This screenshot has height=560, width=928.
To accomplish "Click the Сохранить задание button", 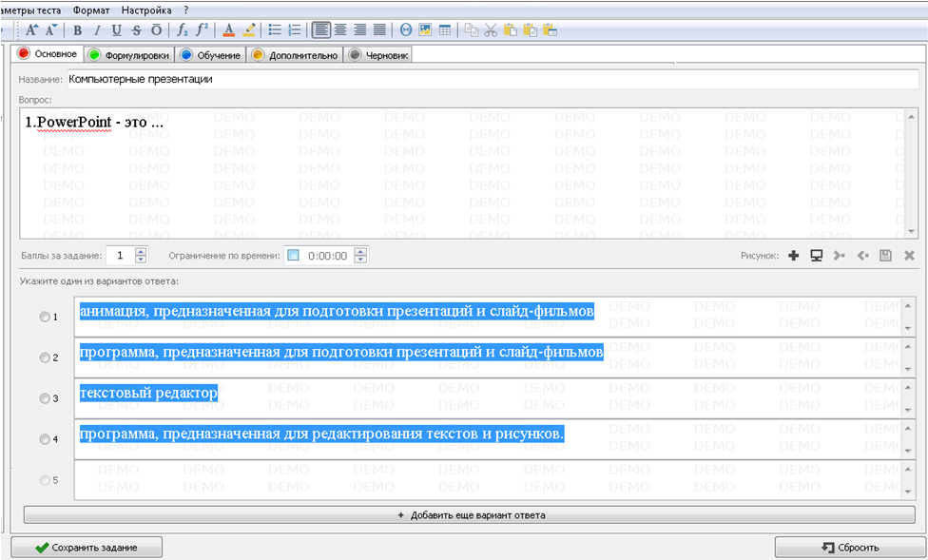I will point(87,548).
